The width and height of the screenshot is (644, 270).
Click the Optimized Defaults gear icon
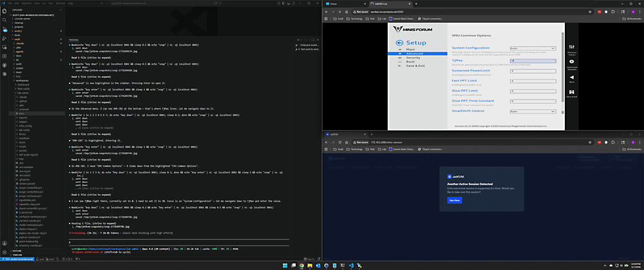point(572,62)
